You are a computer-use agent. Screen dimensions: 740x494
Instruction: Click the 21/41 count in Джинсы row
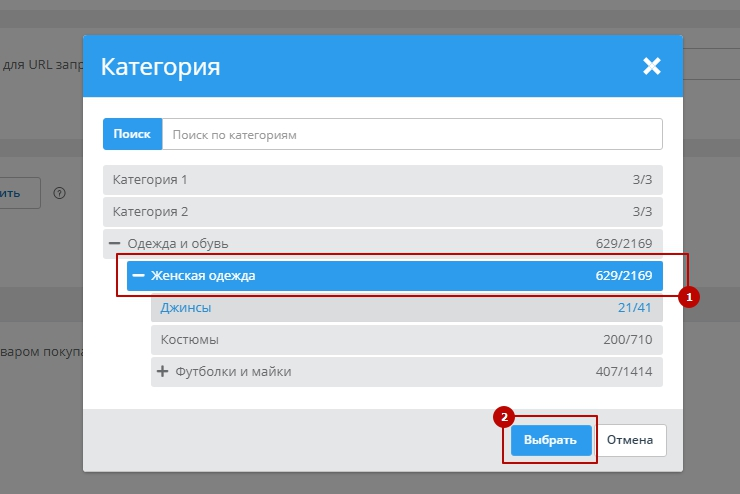634,308
